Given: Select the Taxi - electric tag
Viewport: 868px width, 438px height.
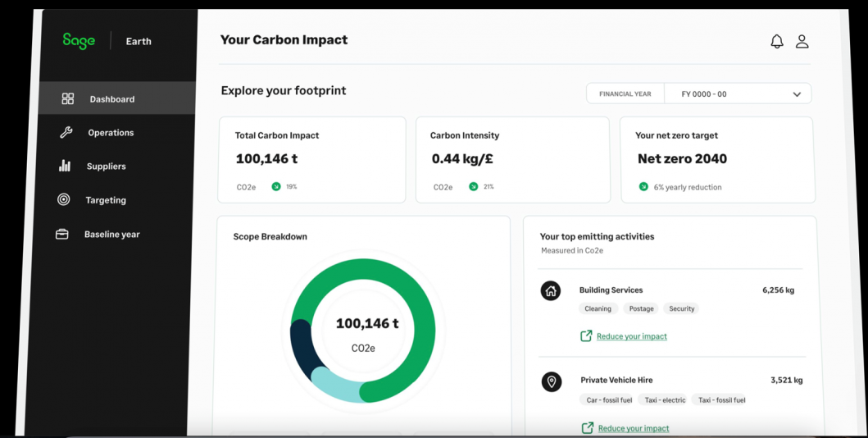Looking at the screenshot, I should pos(662,399).
